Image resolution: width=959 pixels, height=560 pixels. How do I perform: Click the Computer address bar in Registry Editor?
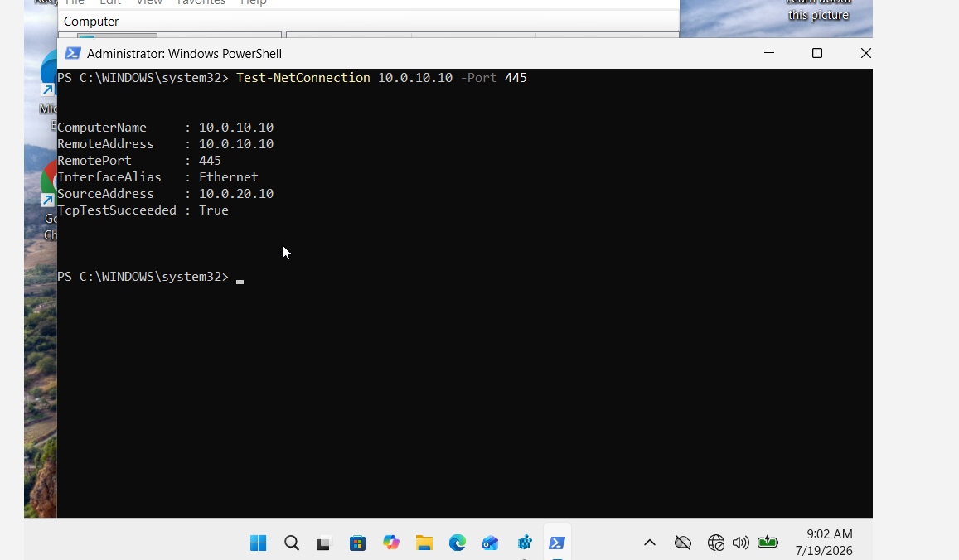click(369, 22)
